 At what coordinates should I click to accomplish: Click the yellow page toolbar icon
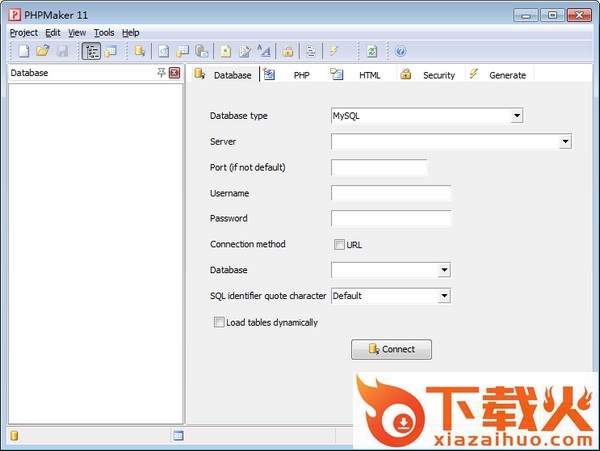click(x=226, y=51)
